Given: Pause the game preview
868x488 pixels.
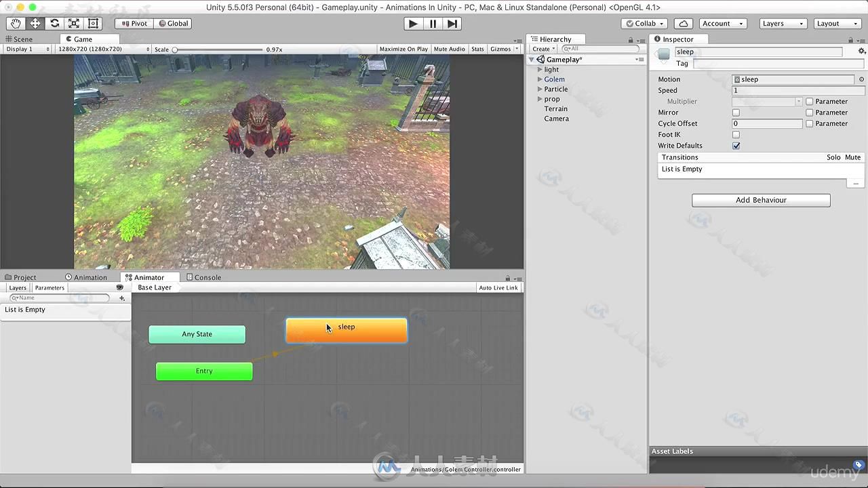Looking at the screenshot, I should tap(433, 23).
